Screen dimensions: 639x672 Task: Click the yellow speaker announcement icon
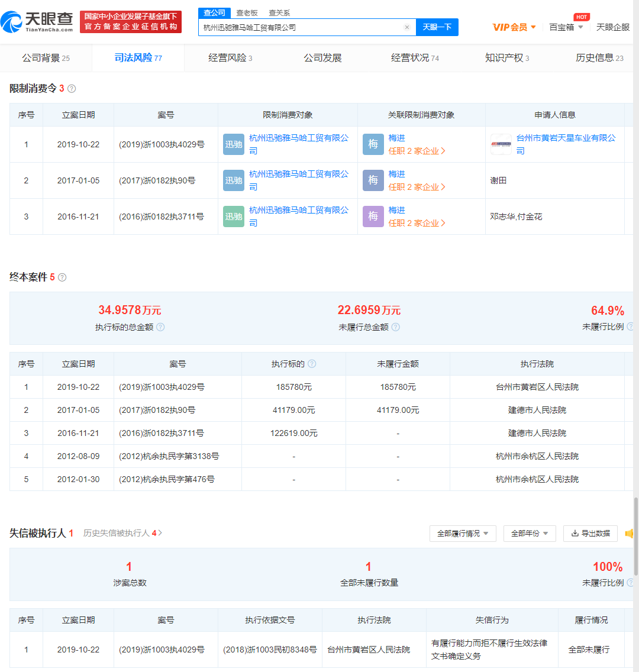click(x=629, y=534)
